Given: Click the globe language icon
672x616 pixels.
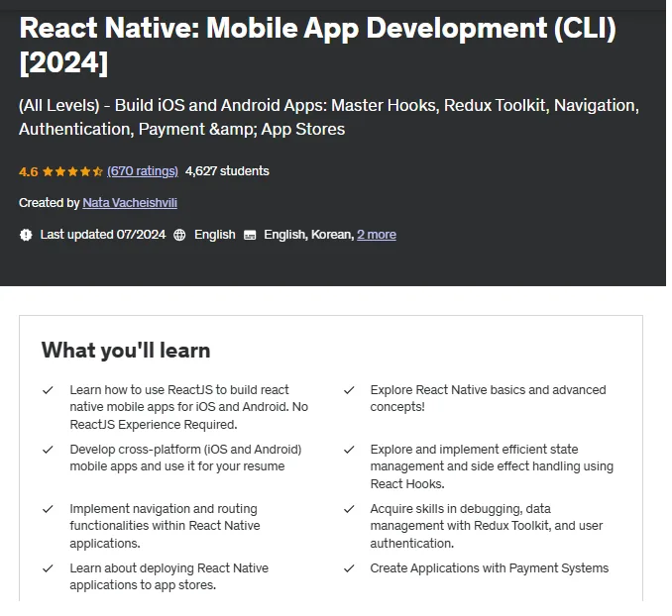Looking at the screenshot, I should point(179,235).
